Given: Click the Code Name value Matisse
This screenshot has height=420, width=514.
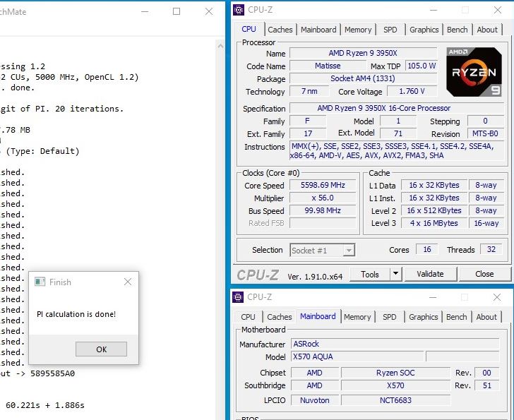Looking at the screenshot, I should 328,66.
